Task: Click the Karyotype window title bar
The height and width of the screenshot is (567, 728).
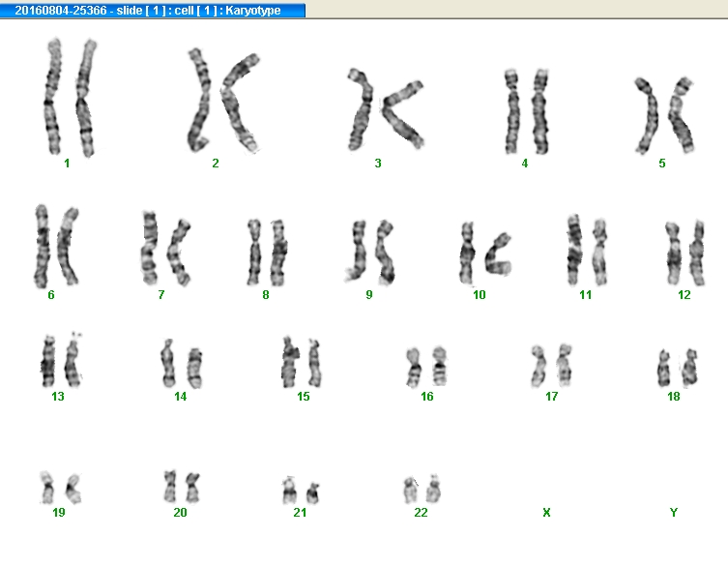Action: 153,10
